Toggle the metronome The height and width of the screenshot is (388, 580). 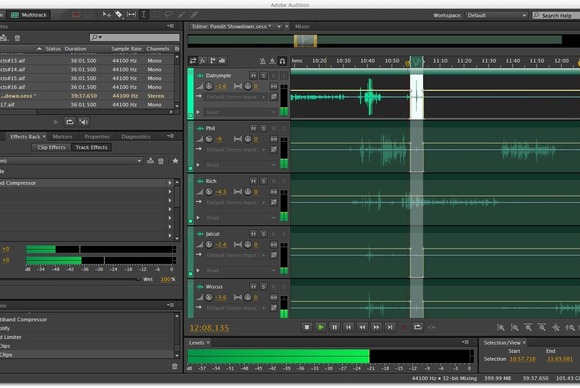[262, 61]
